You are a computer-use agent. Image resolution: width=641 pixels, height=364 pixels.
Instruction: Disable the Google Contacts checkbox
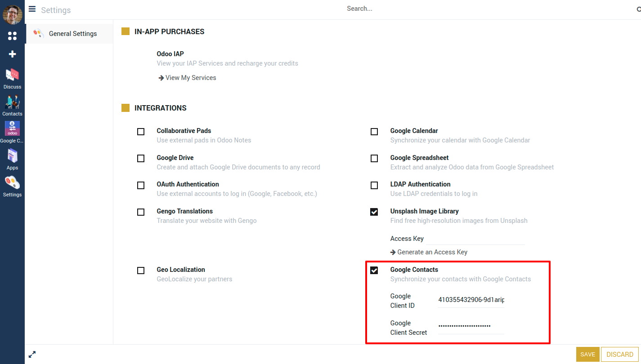pyautogui.click(x=374, y=271)
